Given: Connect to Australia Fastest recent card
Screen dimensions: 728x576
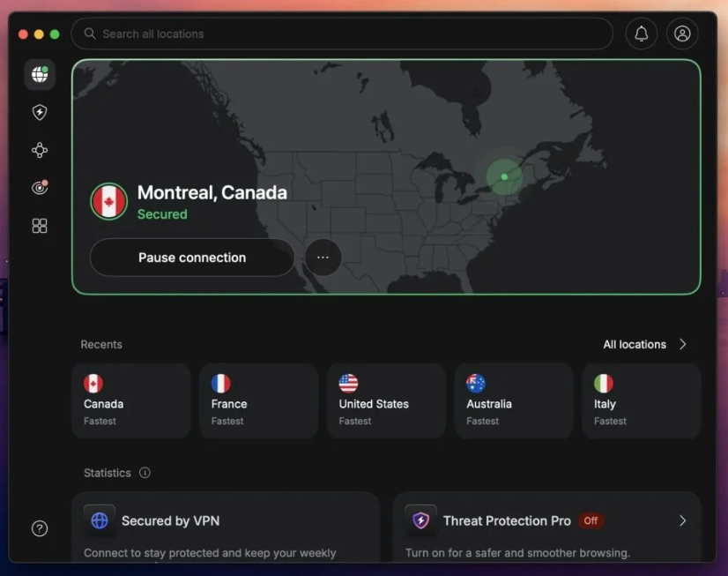Looking at the screenshot, I should click(x=514, y=400).
